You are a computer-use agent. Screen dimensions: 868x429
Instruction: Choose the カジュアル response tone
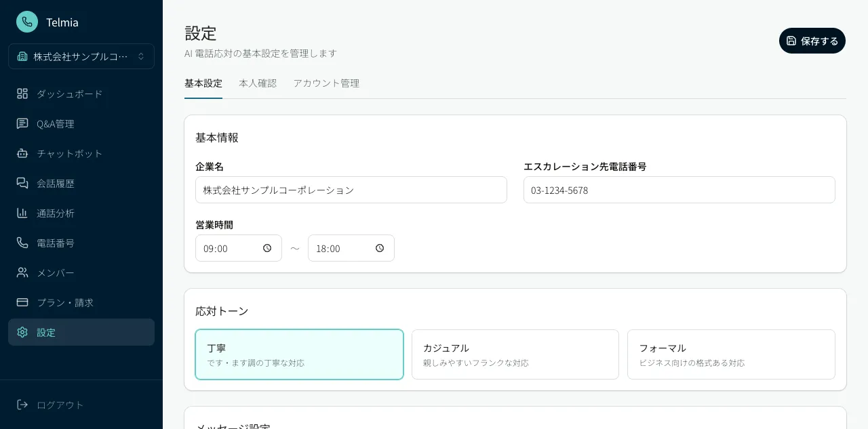(x=515, y=354)
